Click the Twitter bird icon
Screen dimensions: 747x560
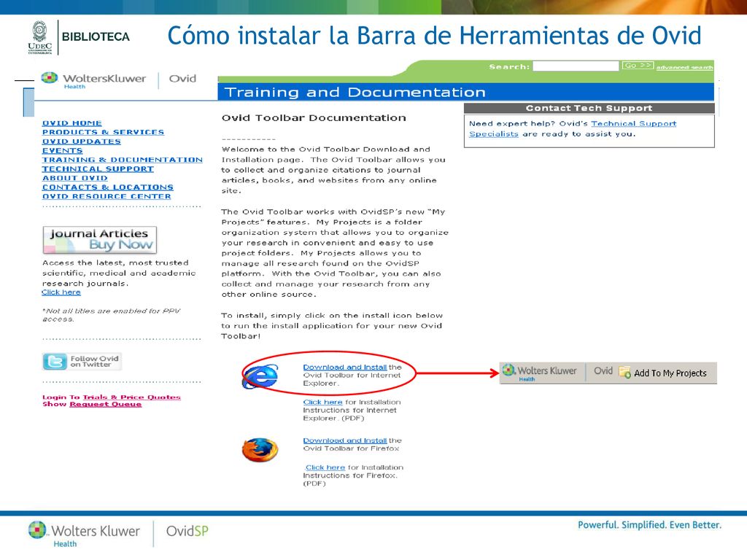(x=55, y=362)
